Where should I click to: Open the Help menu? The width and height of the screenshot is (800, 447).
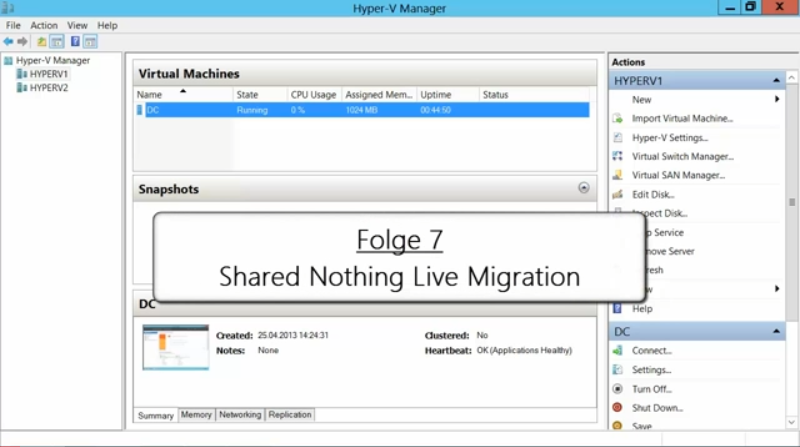point(107,26)
